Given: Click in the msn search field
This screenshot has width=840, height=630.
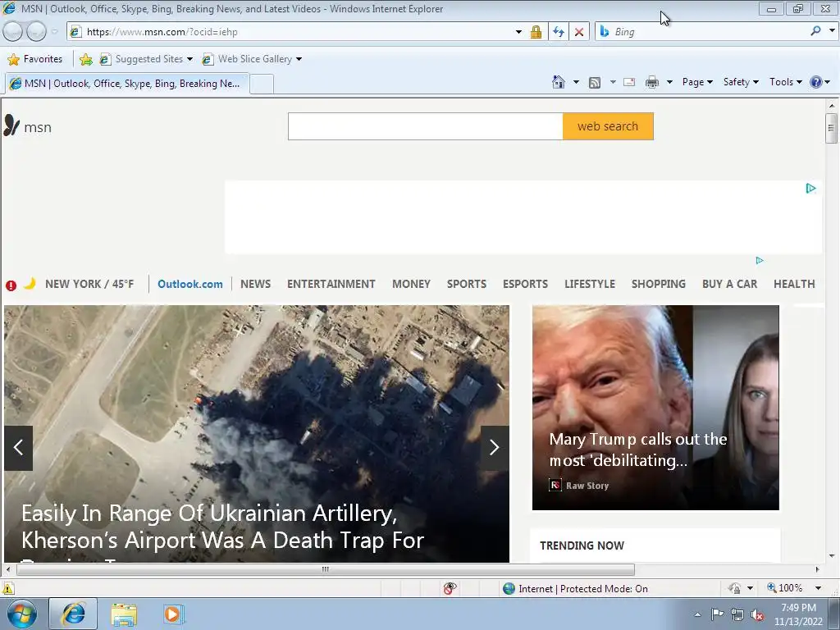Looking at the screenshot, I should 426,126.
